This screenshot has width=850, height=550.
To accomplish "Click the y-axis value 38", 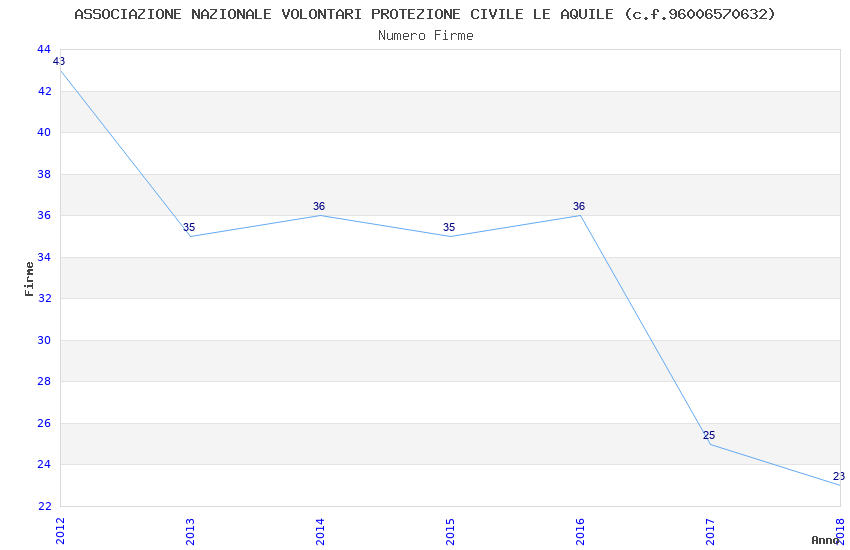I will coord(44,174).
